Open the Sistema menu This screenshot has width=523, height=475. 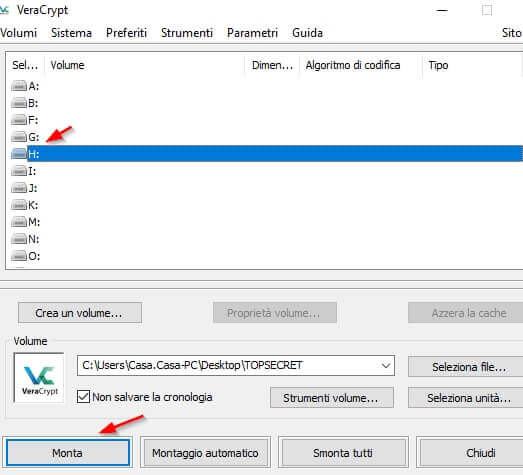[x=71, y=33]
